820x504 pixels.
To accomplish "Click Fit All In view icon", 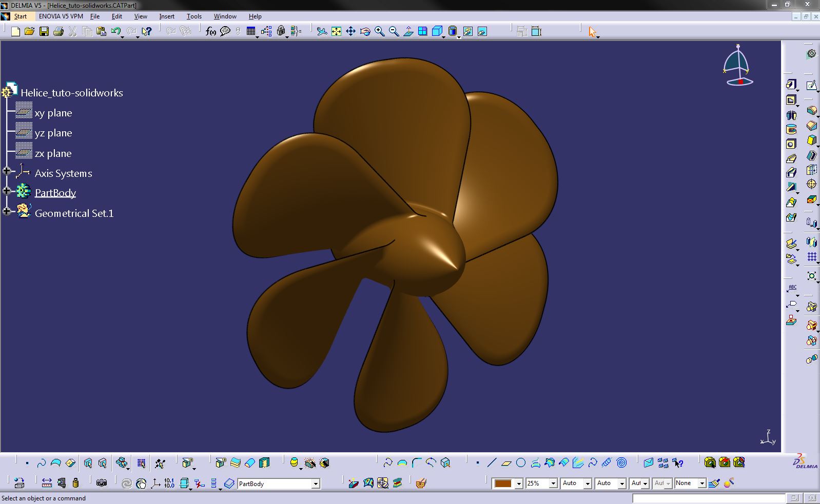I will click(x=336, y=31).
